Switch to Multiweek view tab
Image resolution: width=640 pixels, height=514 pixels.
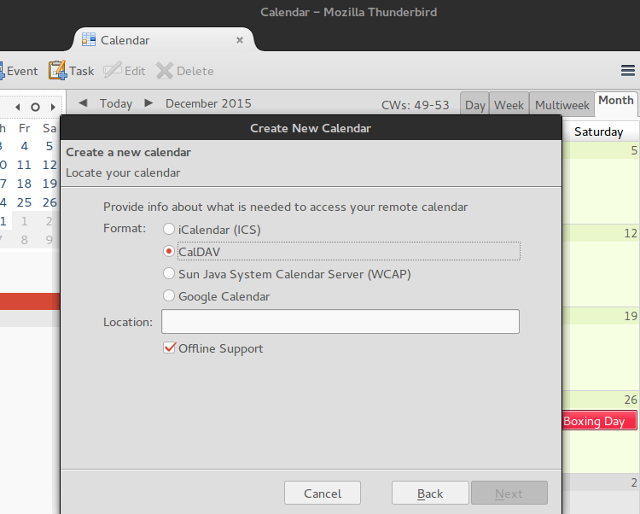562,105
